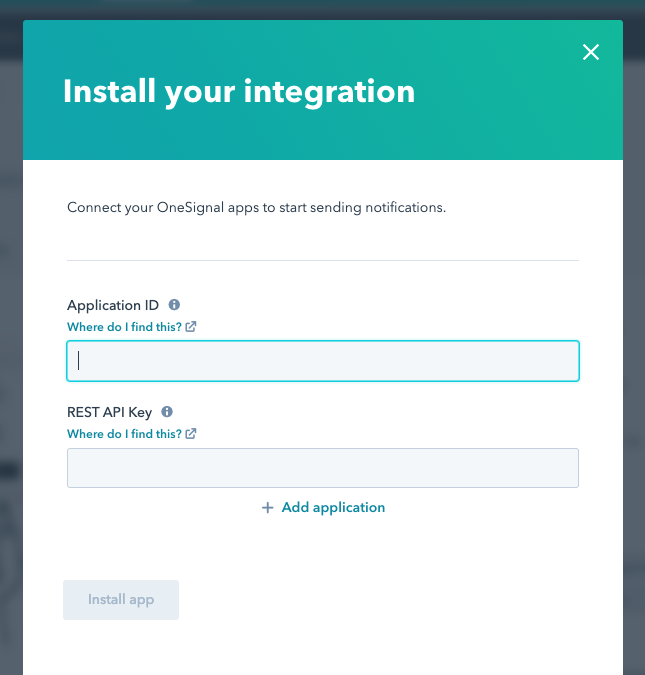Open 'Where do I find this?' under REST API Key

point(132,433)
